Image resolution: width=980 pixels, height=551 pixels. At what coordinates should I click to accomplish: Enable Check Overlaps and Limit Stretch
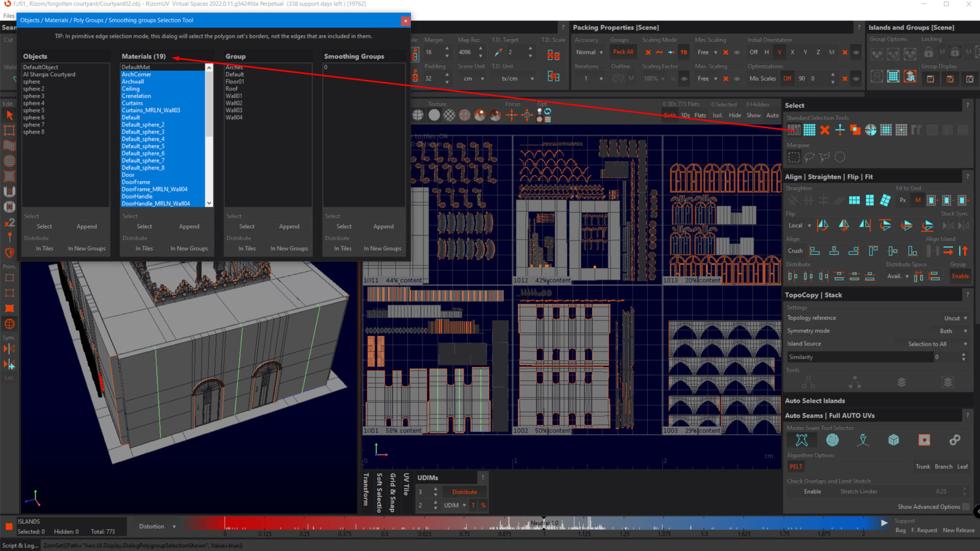(x=812, y=491)
